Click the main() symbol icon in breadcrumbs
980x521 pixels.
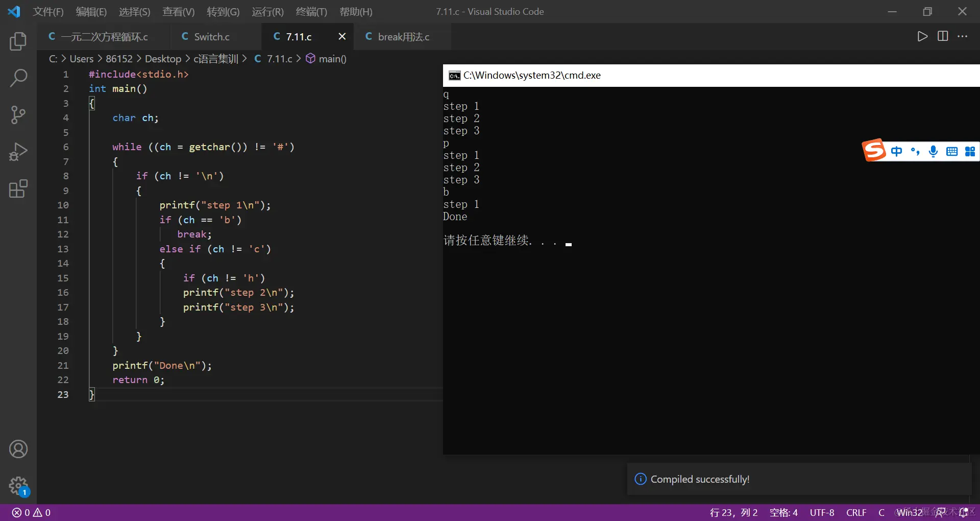[310, 59]
